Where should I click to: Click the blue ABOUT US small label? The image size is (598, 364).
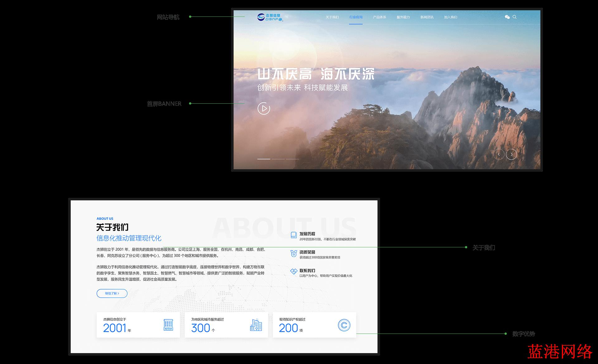coord(105,219)
